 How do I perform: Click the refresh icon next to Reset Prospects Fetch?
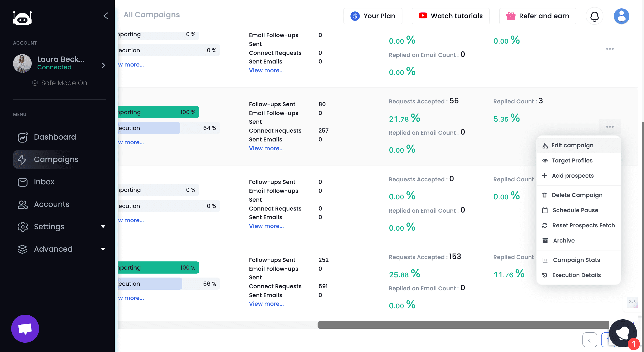pyautogui.click(x=545, y=225)
